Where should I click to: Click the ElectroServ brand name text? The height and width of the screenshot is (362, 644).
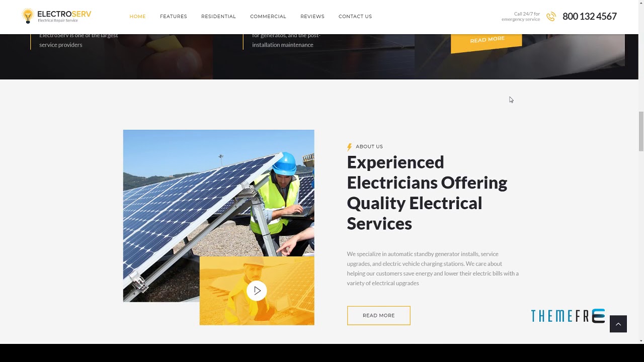[x=64, y=14]
